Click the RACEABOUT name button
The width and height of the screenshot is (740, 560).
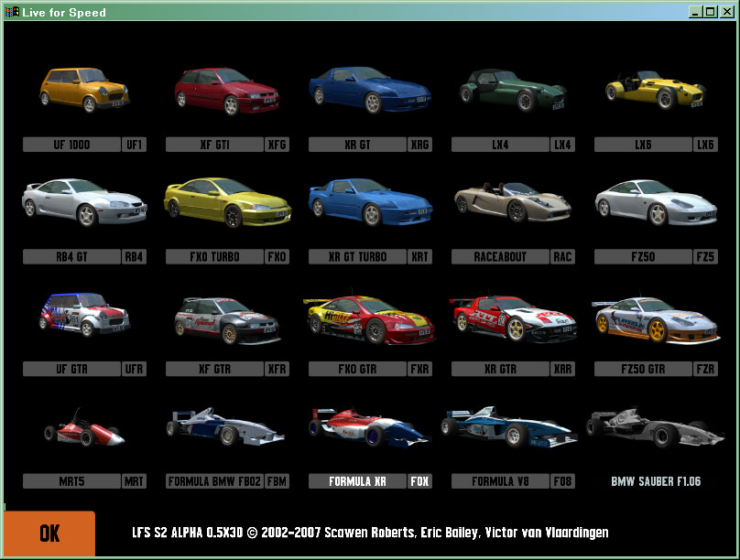pyautogui.click(x=500, y=257)
